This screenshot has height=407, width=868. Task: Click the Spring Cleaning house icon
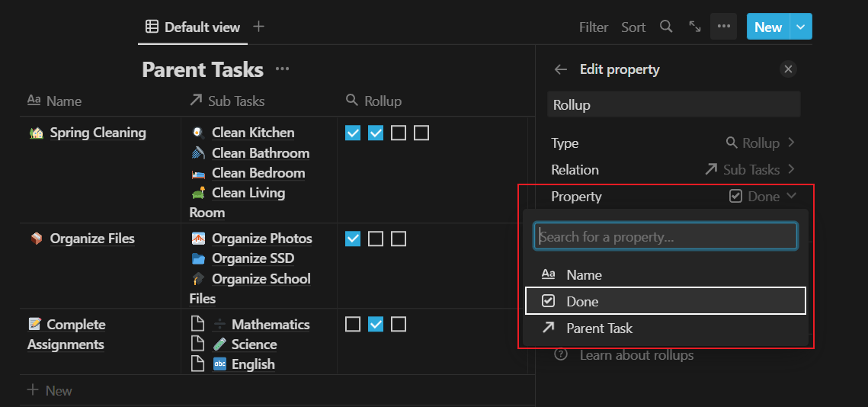point(37,133)
